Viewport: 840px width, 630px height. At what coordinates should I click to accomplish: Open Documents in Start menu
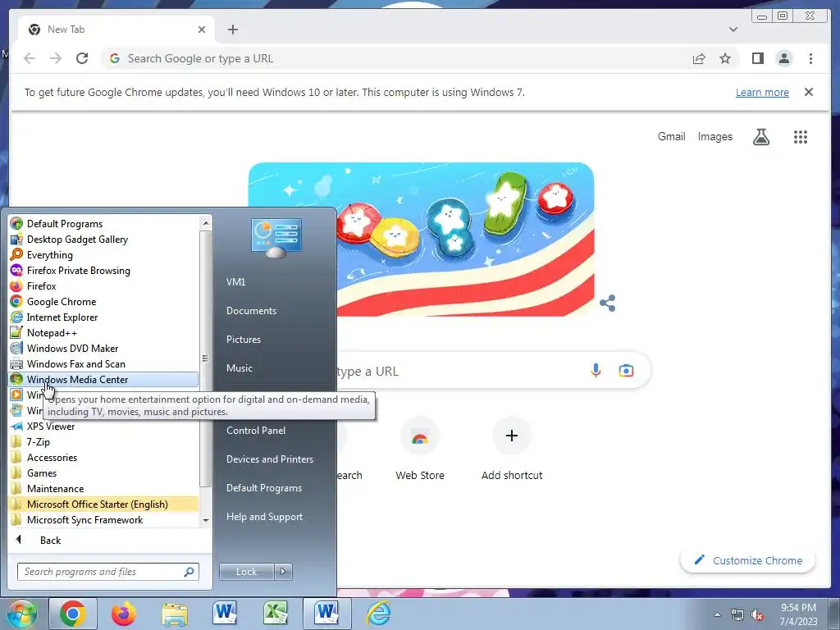(251, 311)
